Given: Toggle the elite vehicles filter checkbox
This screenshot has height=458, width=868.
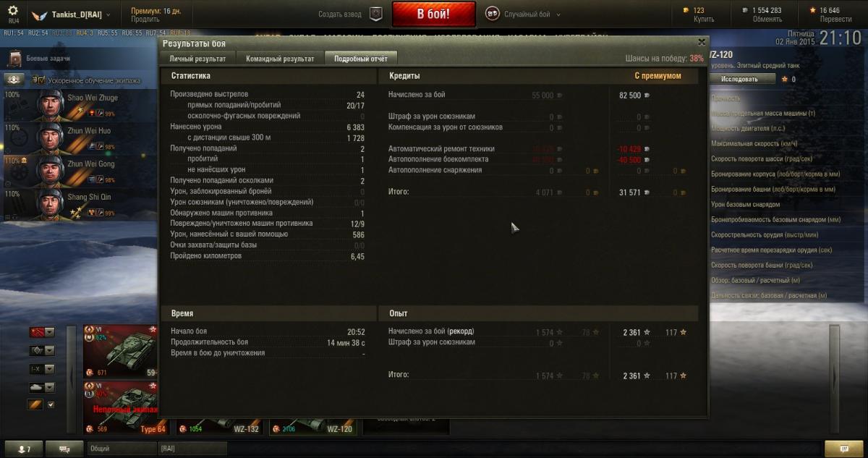Looking at the screenshot, I should (x=50, y=404).
